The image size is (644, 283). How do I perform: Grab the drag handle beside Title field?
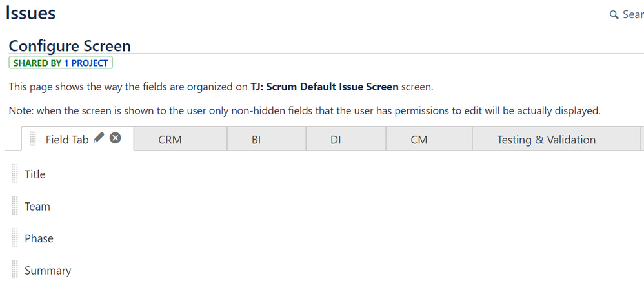(15, 173)
